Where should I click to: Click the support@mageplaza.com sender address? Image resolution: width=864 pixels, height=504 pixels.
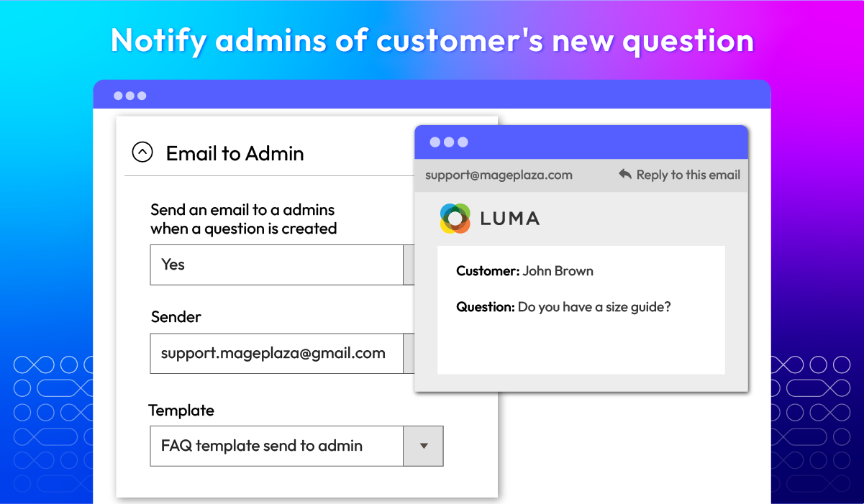click(x=499, y=175)
